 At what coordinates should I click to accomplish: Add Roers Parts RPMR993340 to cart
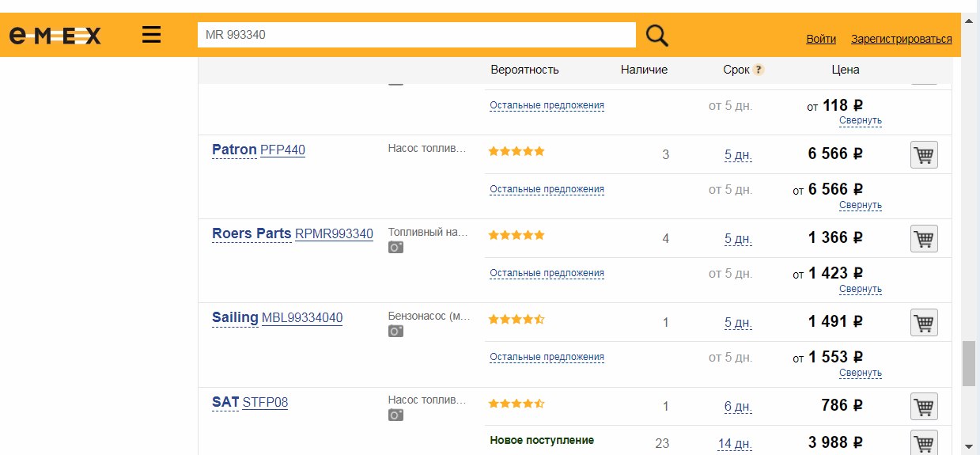pos(924,239)
